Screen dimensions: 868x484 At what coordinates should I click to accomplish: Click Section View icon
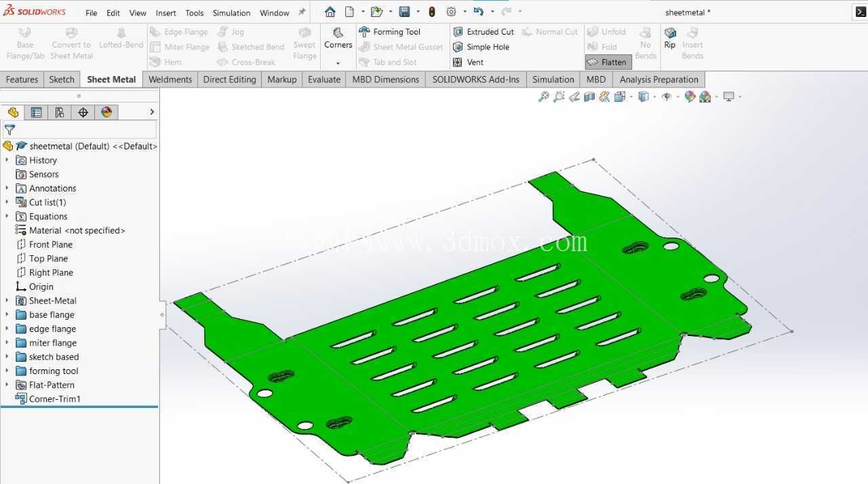(589, 97)
